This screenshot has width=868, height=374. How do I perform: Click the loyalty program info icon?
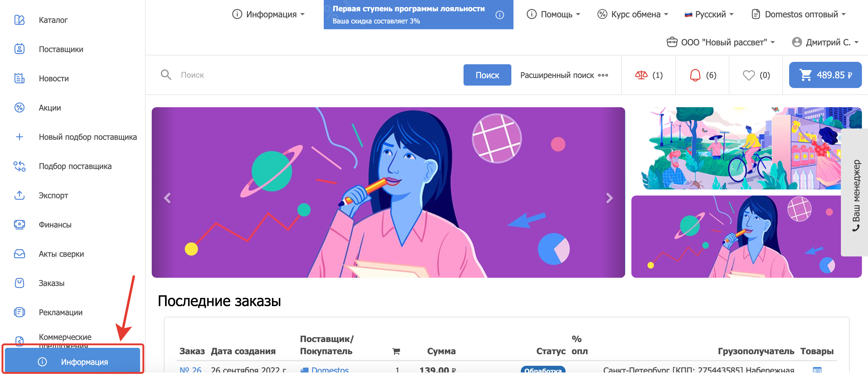[500, 15]
